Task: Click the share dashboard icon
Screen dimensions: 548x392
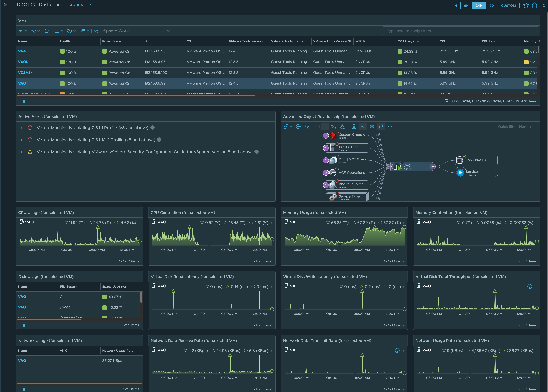Action: coord(543,5)
